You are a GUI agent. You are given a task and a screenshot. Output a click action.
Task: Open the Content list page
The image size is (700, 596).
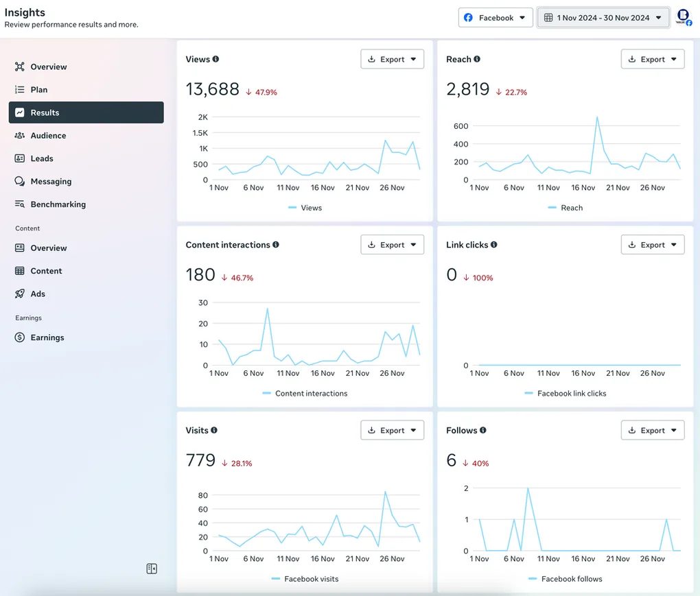point(86,271)
